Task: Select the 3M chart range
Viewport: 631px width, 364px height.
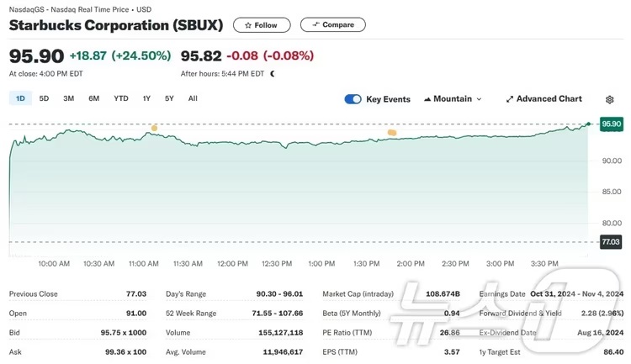Action: pos(69,98)
